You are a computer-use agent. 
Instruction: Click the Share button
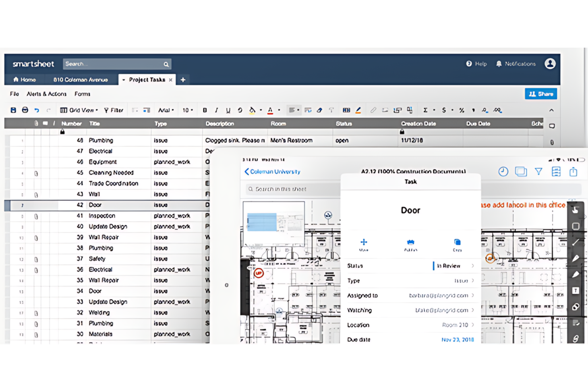click(541, 94)
